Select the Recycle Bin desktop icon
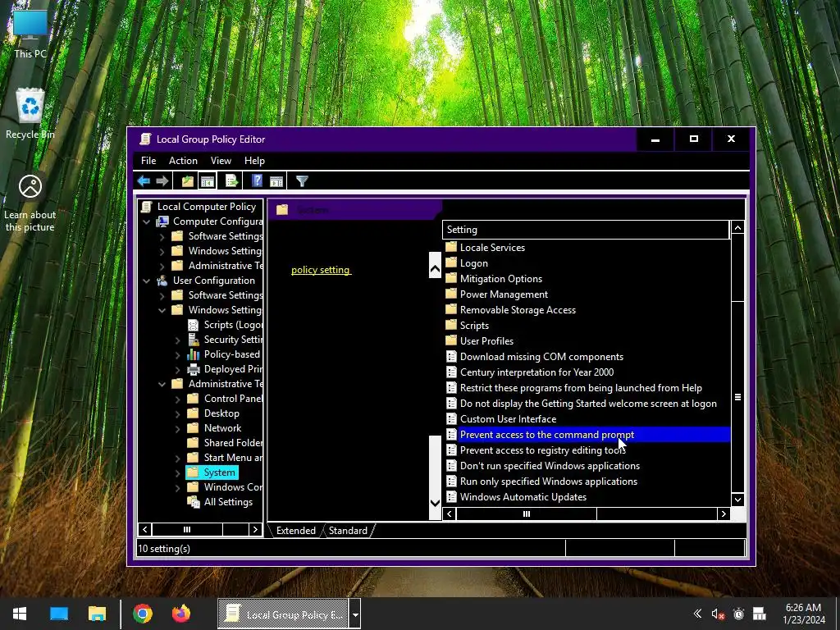The image size is (840, 630). point(30,113)
